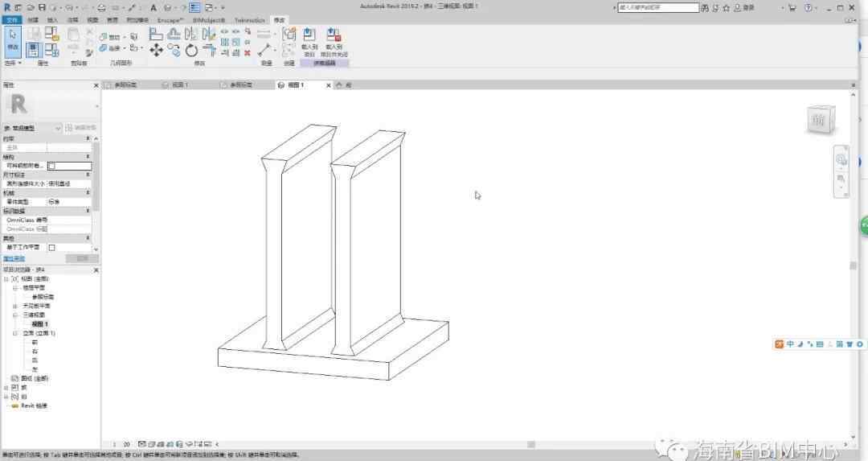Collapse the Elevations tree node
Image resolution: width=868 pixels, height=461 pixels.
14,332
